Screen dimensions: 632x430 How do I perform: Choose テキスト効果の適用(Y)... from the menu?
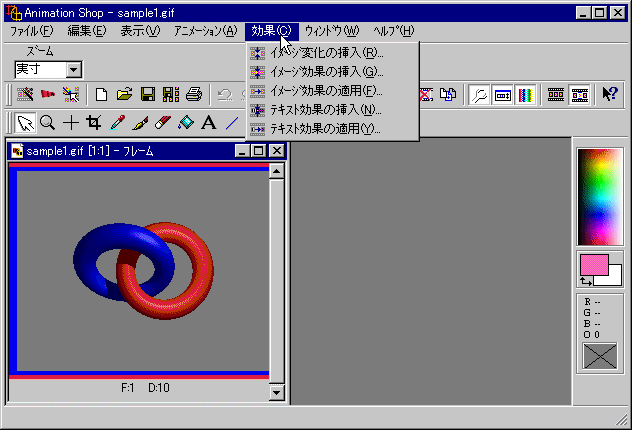tap(333, 129)
